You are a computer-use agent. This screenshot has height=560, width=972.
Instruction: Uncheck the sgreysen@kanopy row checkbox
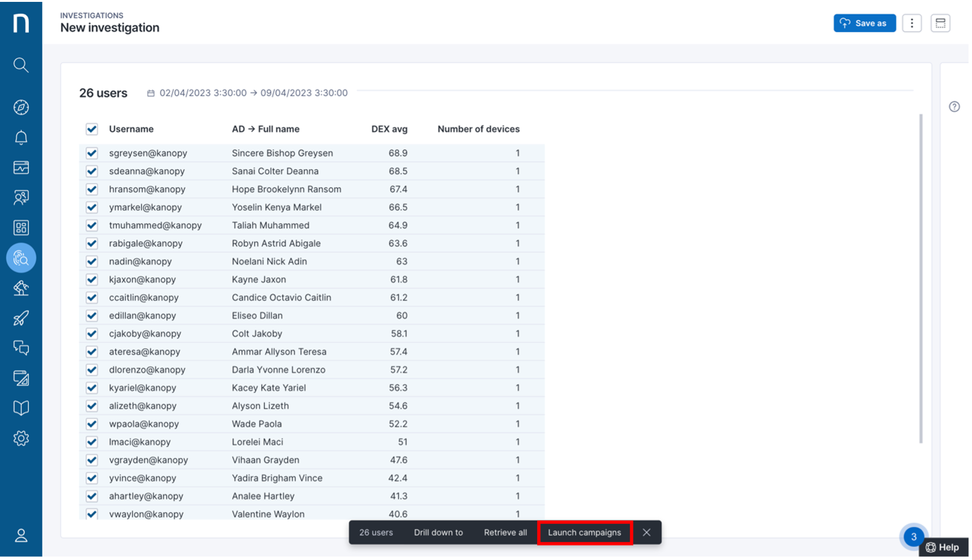[92, 153]
